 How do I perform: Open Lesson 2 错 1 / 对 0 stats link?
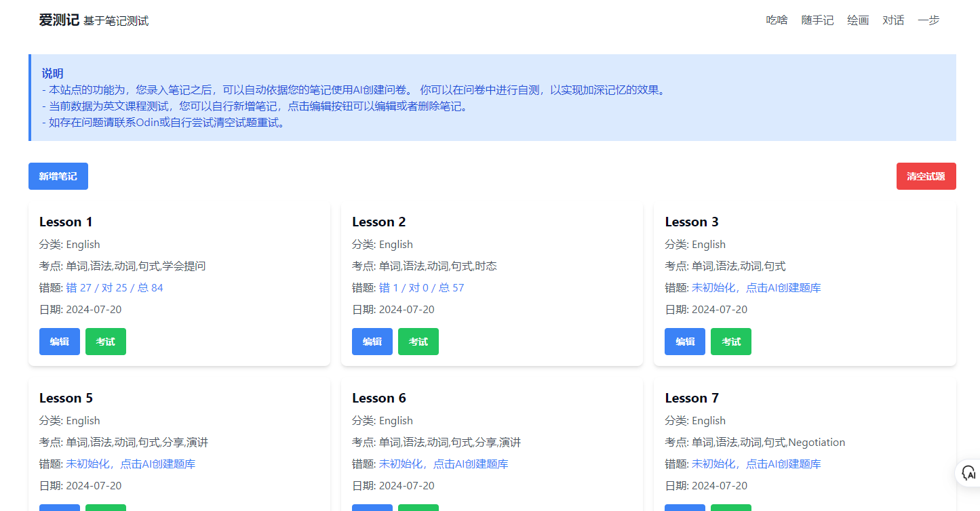421,288
